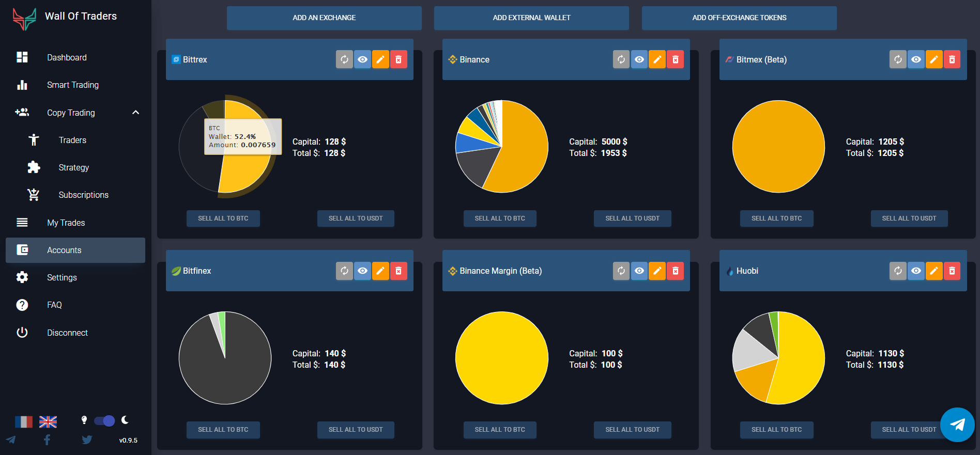Switch language to English flag
The width and height of the screenshot is (980, 455).
pyautogui.click(x=48, y=422)
